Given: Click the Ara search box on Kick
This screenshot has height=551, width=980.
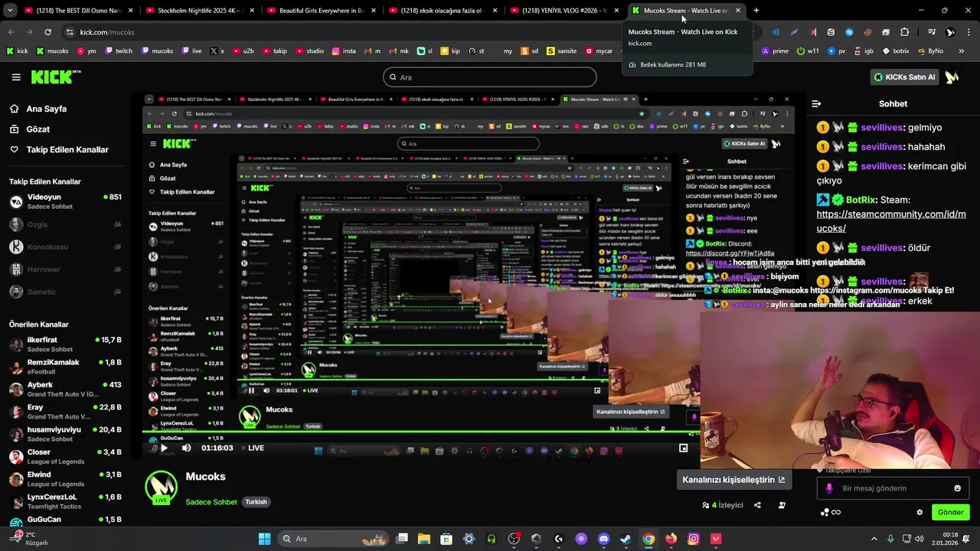Looking at the screenshot, I should tap(490, 77).
